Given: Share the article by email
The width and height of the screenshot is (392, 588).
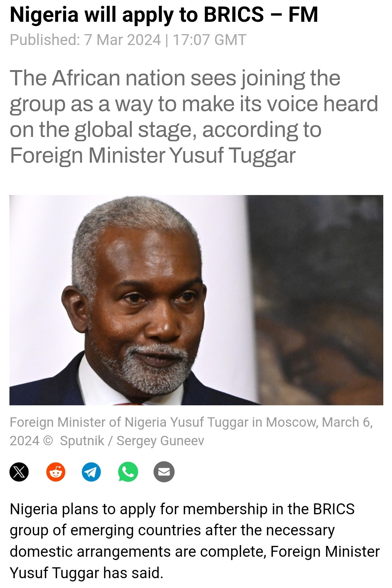Looking at the screenshot, I should click(x=164, y=472).
